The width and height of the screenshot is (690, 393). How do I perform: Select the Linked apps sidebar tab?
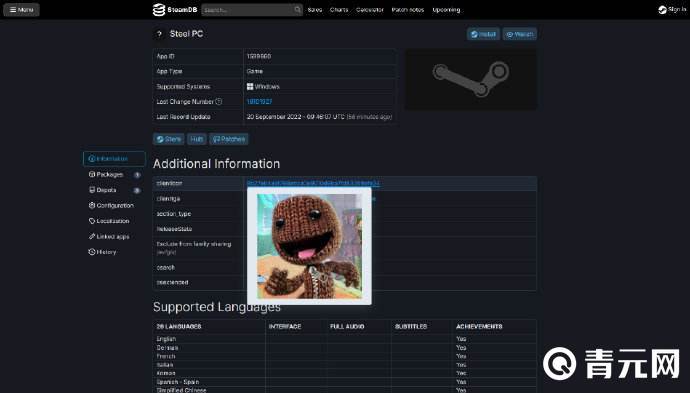(114, 236)
